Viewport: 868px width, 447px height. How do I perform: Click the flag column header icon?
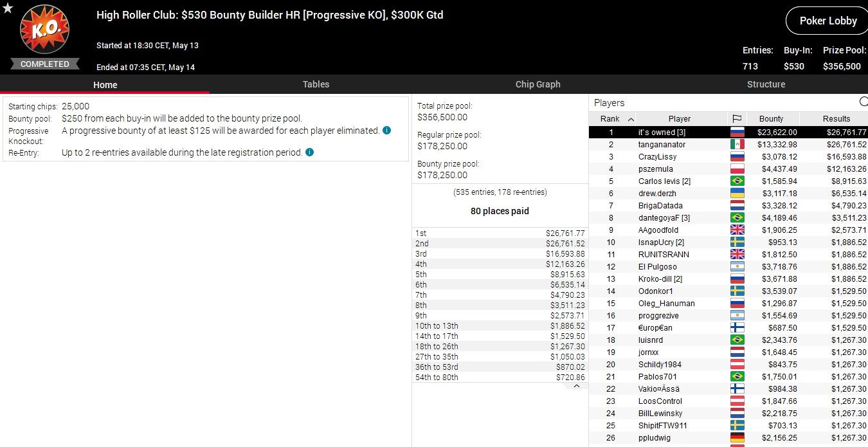[x=737, y=119]
